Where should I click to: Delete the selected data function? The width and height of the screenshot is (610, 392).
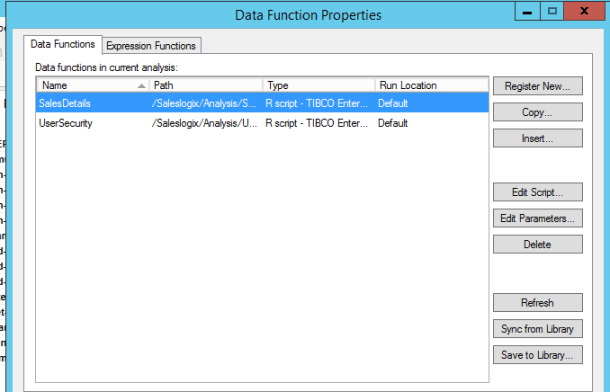pos(538,244)
